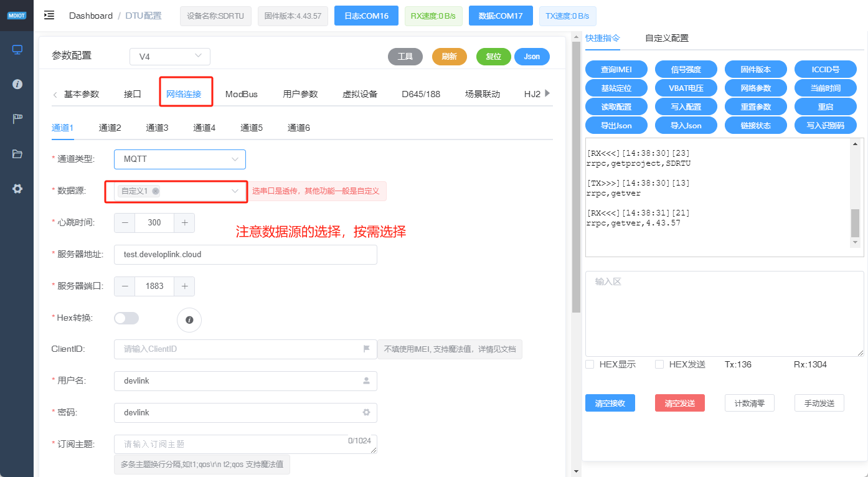Screen dimensions: 868x477
Task: Click the 写入配置 button
Action: 686,106
